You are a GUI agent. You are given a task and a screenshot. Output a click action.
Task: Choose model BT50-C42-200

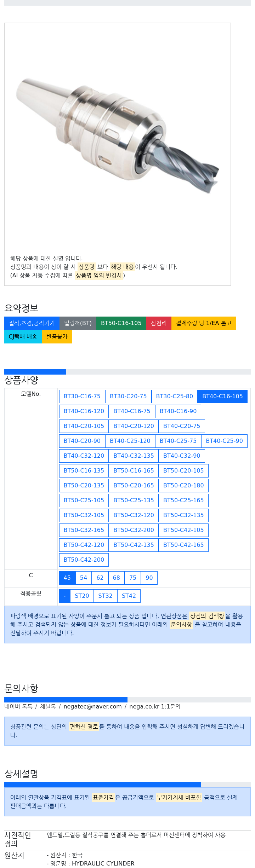[84, 560]
